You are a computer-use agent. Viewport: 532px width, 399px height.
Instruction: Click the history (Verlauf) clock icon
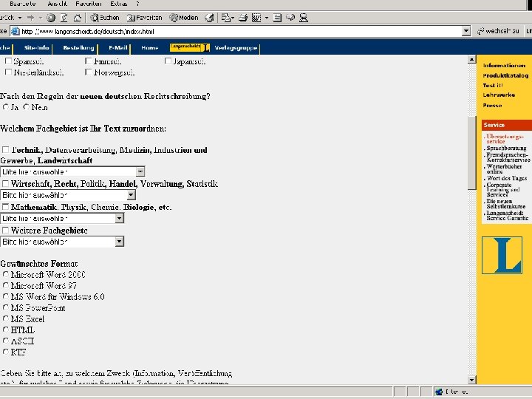pyautogui.click(x=209, y=18)
